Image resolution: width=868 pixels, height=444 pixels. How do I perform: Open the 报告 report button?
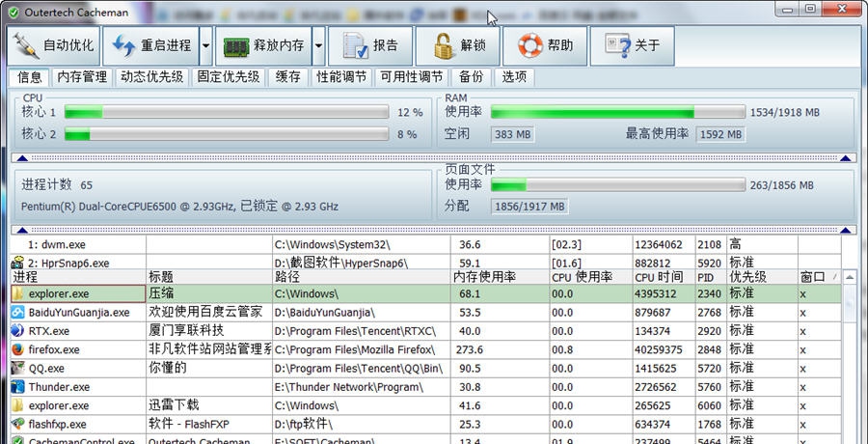[x=370, y=46]
